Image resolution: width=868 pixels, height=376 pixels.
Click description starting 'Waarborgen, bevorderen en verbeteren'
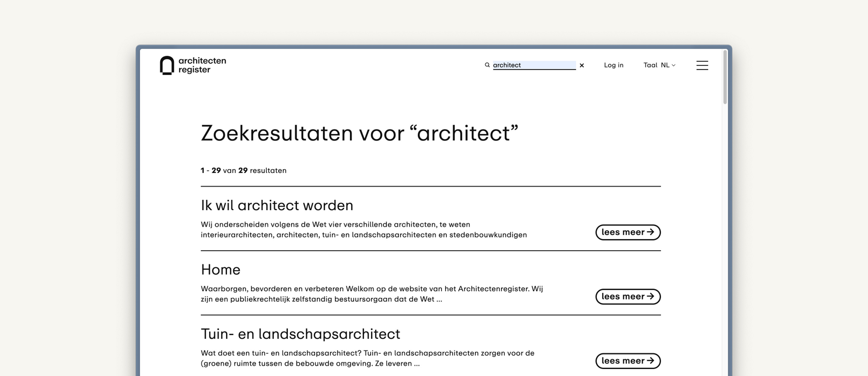click(x=372, y=294)
